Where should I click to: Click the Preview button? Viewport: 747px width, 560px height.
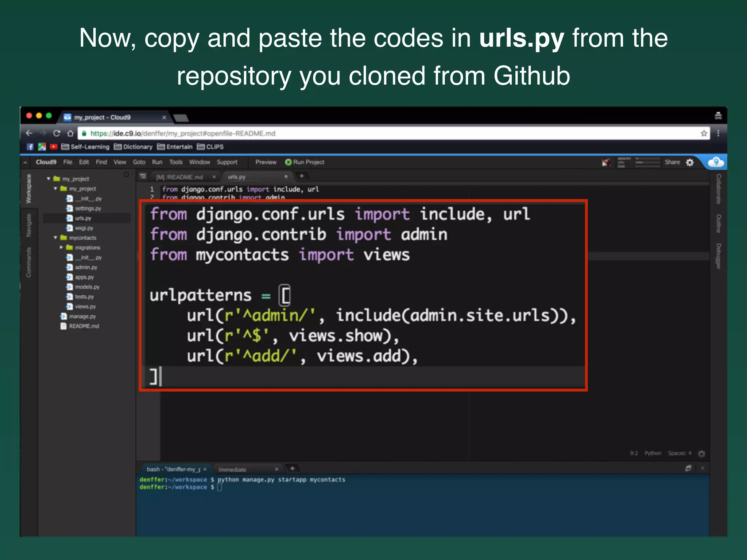(x=266, y=162)
